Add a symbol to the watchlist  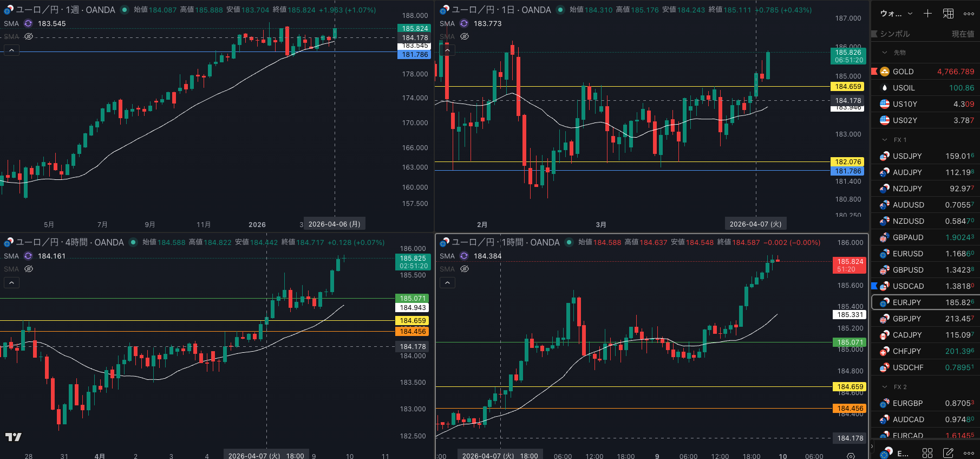pos(927,14)
